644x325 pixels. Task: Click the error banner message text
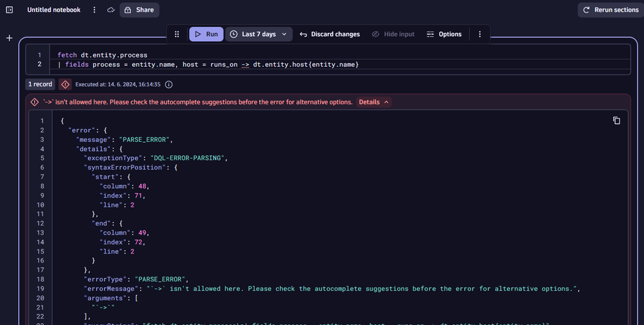click(197, 102)
